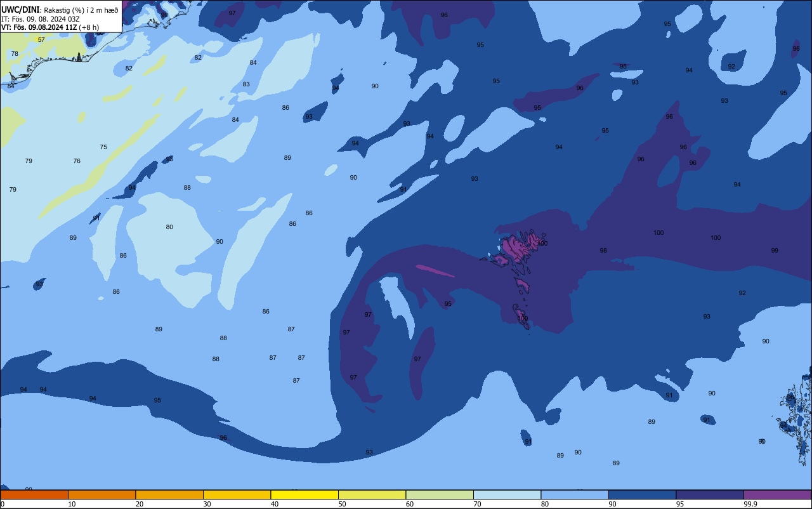Click the orange 10–20 legend swatch
812x509 pixels.
pos(101,494)
